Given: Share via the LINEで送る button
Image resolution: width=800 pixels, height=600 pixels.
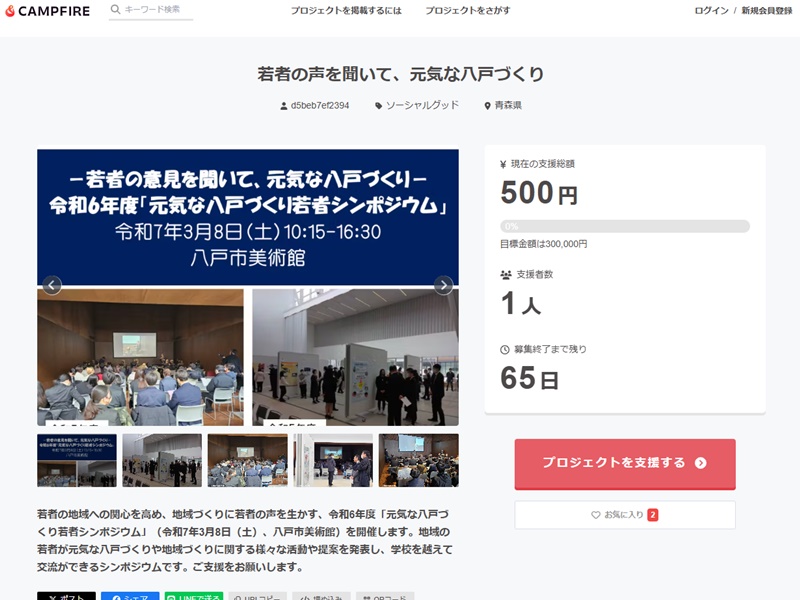Looking at the screenshot, I should [x=194, y=596].
